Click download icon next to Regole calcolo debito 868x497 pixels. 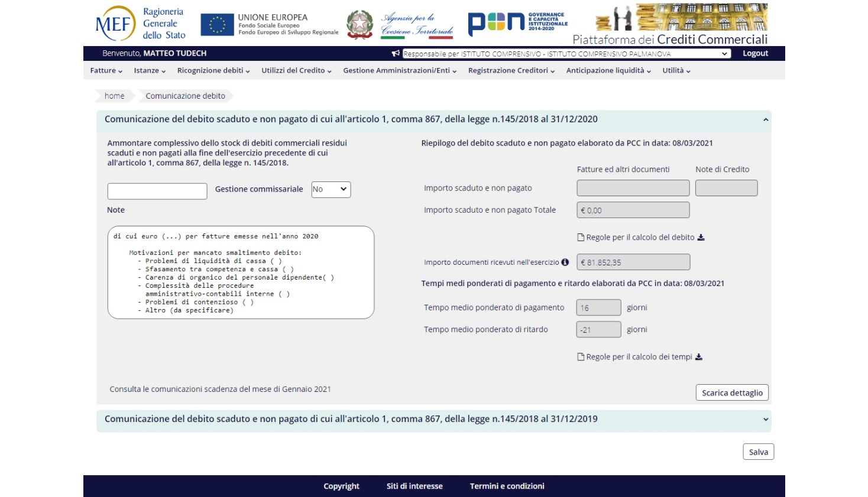pos(701,238)
